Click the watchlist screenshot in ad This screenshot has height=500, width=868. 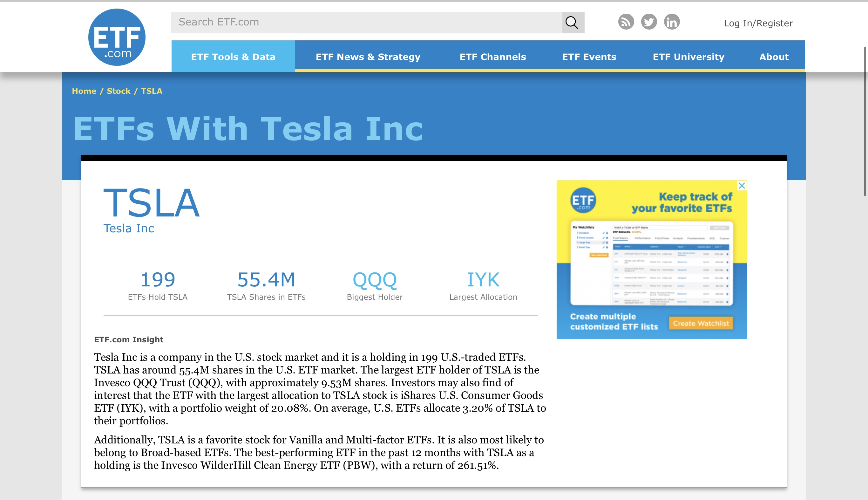tap(652, 264)
